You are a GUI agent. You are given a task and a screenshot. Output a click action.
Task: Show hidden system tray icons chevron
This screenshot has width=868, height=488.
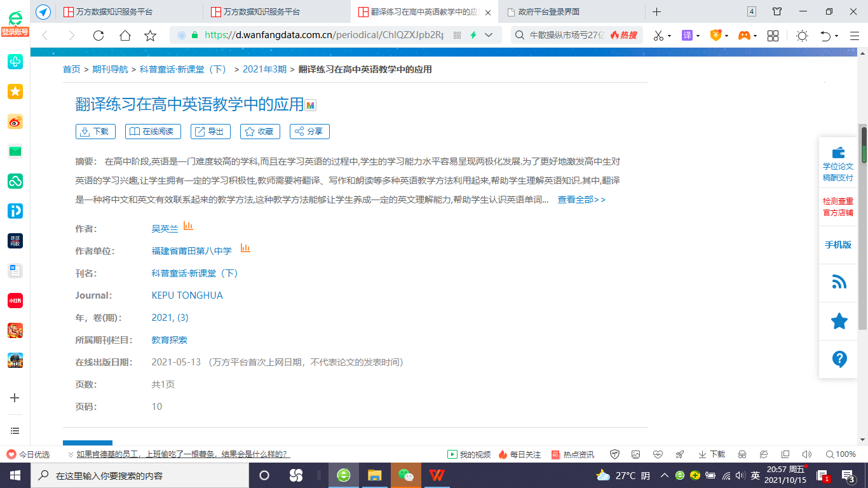(x=665, y=475)
